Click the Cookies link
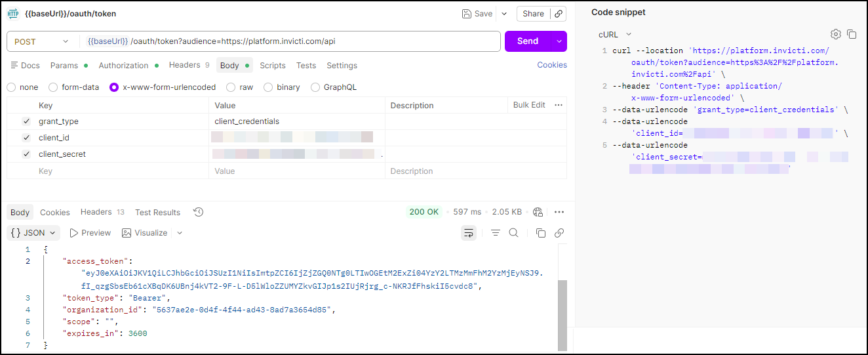The height and width of the screenshot is (355, 868). 552,65
